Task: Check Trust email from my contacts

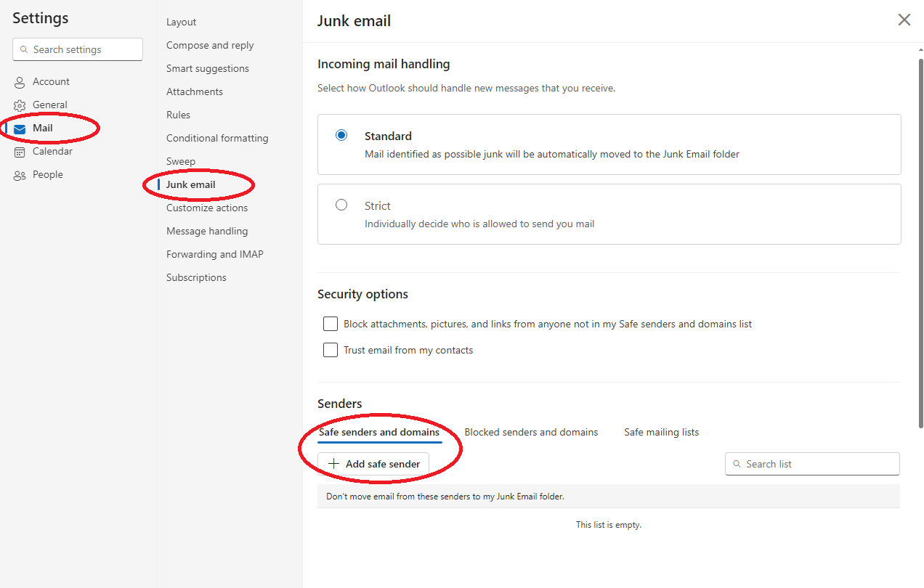Action: [x=331, y=350]
